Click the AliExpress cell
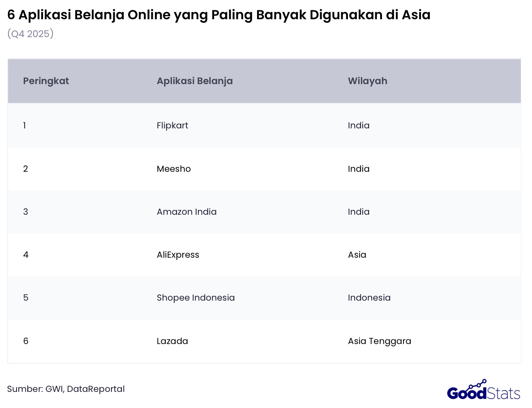This screenshot has width=532, height=408. click(178, 255)
